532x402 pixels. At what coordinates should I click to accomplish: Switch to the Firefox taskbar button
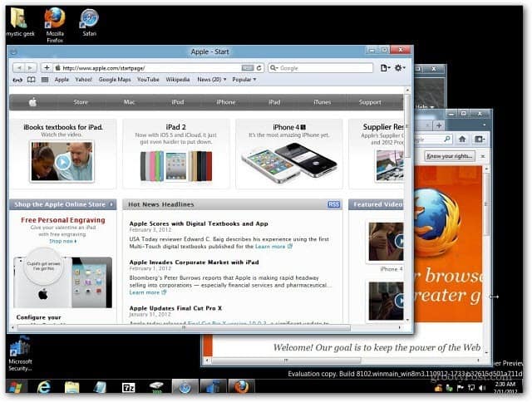241,387
